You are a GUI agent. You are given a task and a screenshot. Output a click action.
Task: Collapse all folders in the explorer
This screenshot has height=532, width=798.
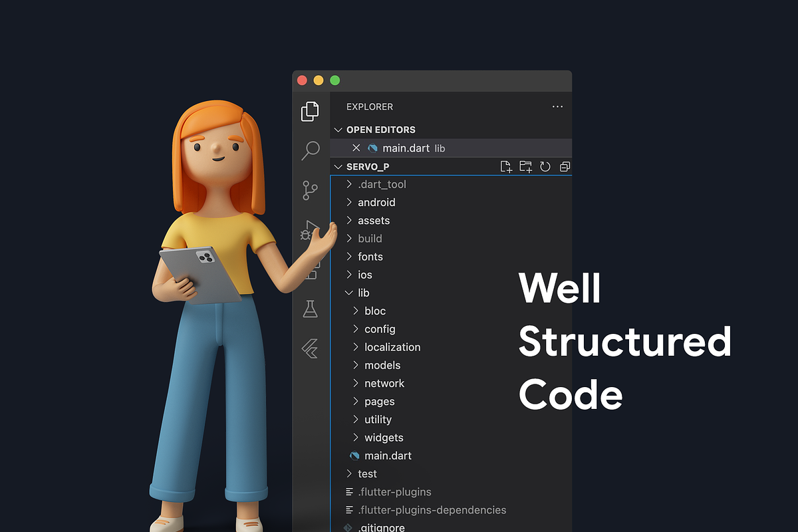565,166
